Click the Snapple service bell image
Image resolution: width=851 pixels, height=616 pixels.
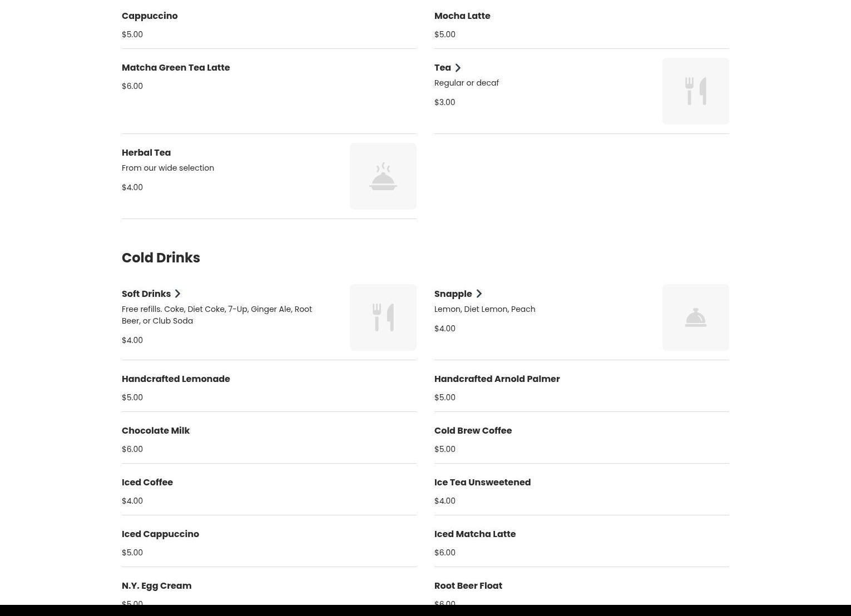tap(695, 317)
